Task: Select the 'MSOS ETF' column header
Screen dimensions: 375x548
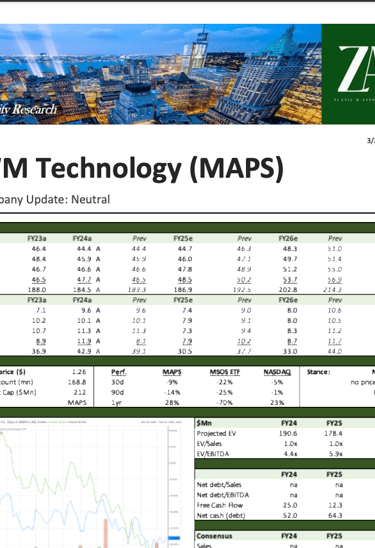Action: point(225,372)
